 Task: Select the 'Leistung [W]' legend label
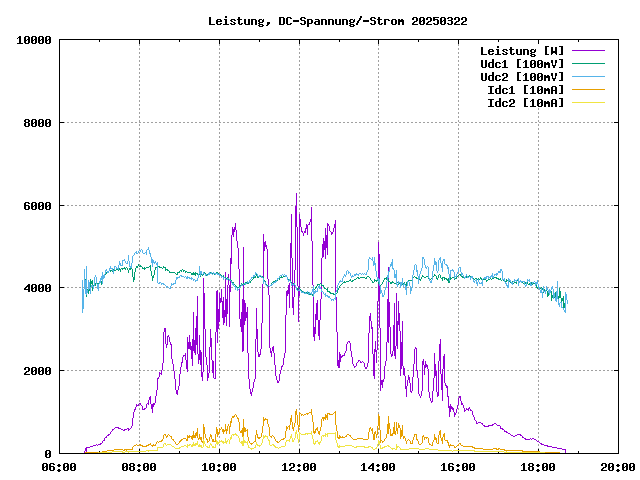tap(522, 51)
